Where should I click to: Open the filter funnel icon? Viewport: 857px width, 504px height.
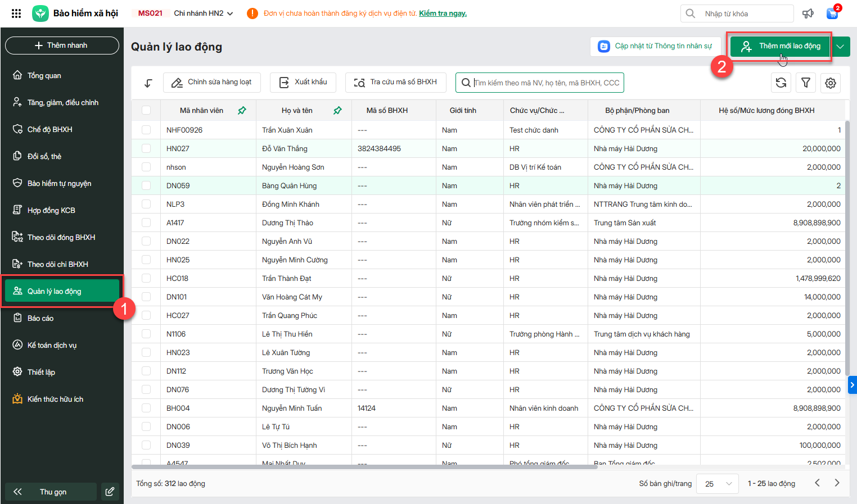(806, 83)
